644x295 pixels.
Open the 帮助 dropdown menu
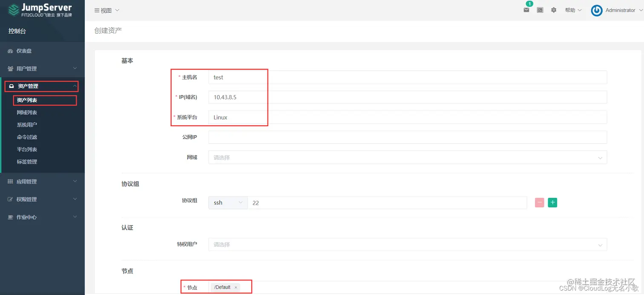point(573,10)
